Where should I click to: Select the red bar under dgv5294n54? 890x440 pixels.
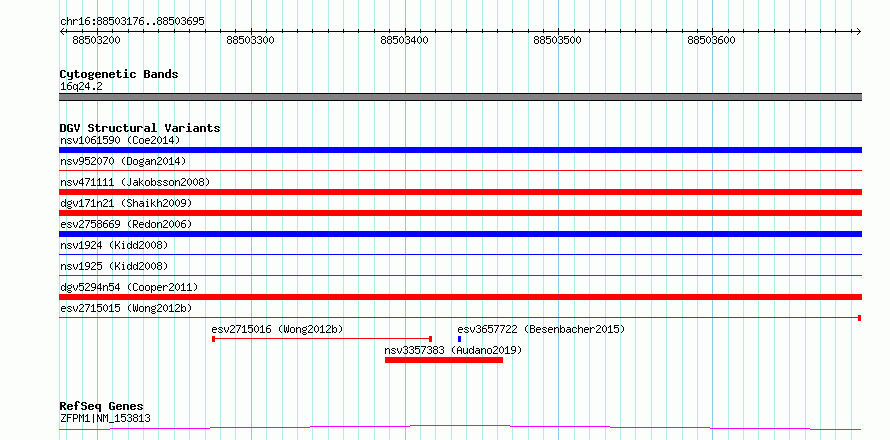(460, 297)
